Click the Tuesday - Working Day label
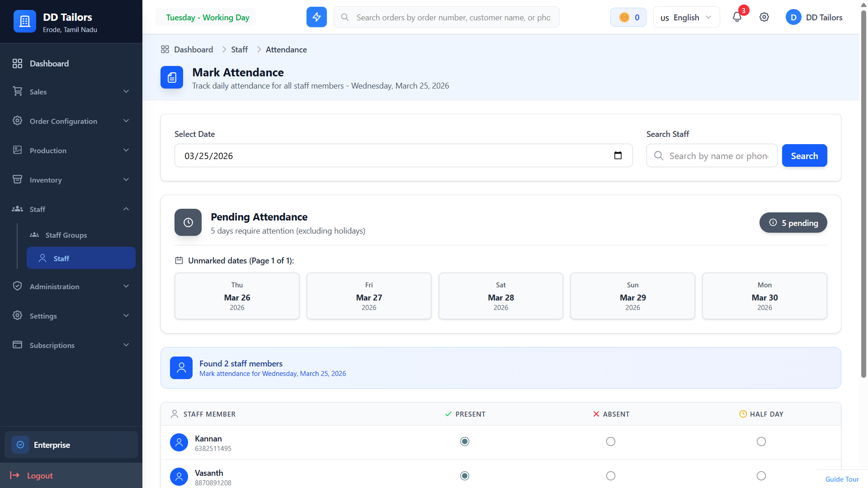 [x=208, y=17]
